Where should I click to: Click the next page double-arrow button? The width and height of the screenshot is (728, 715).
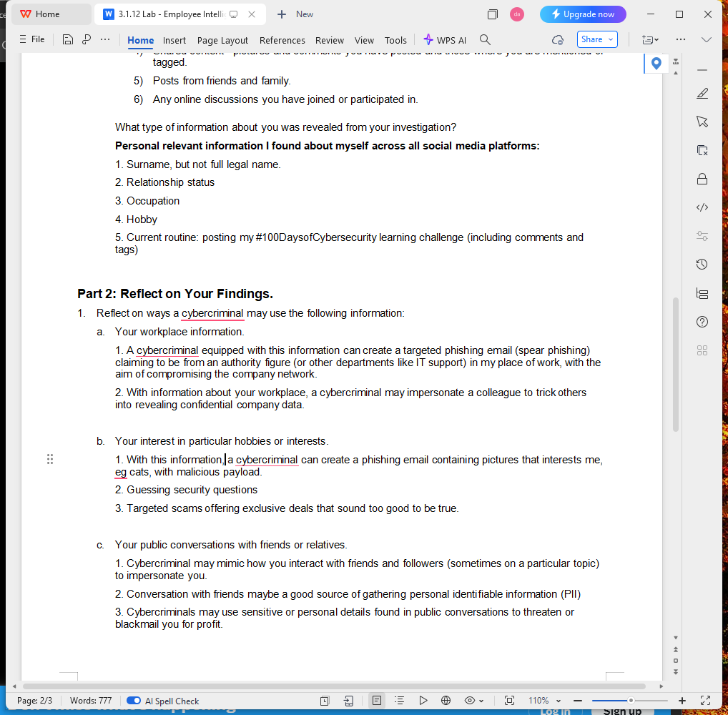point(676,672)
